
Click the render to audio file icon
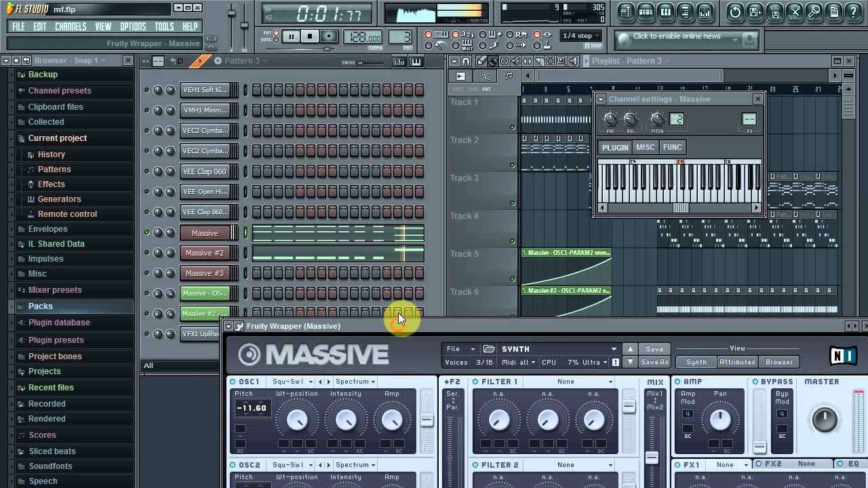(774, 12)
